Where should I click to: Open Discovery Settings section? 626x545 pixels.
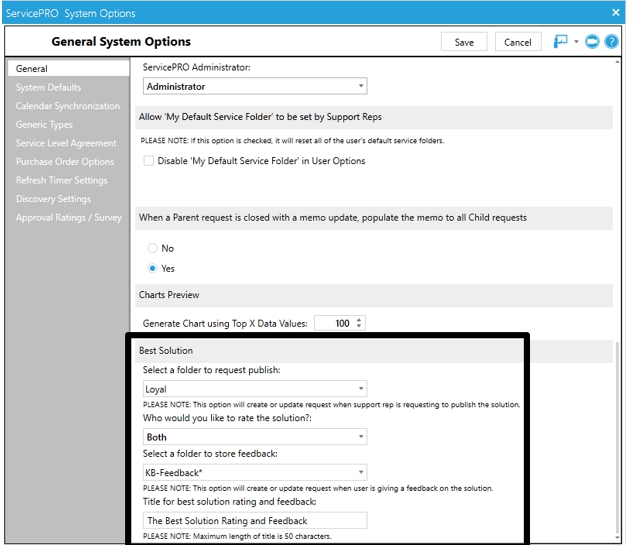point(53,199)
